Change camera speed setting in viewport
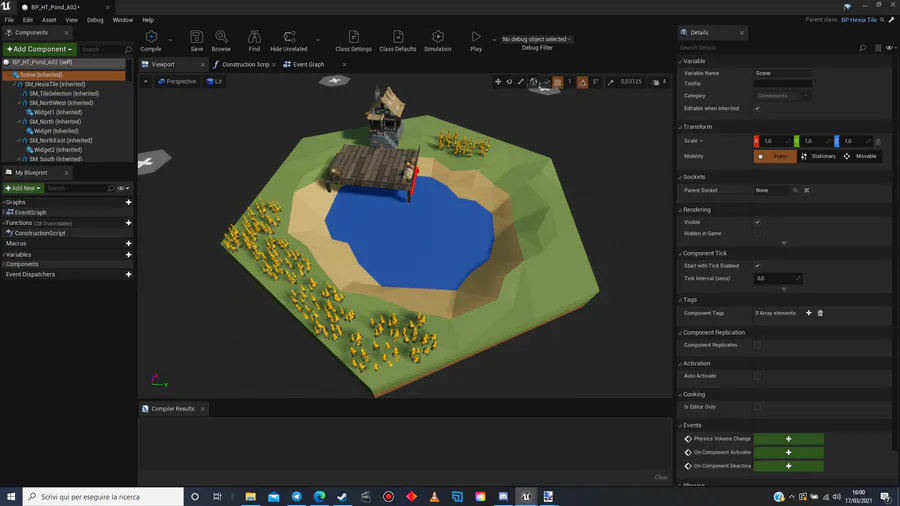This screenshot has width=900, height=506. click(x=660, y=82)
